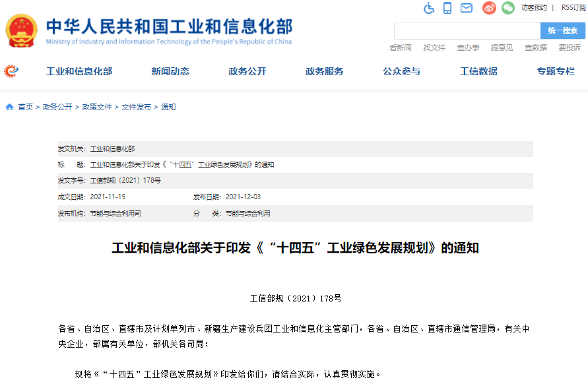Switch to the 新闻动态 navigation tab
This screenshot has height=380, width=588.
point(169,71)
